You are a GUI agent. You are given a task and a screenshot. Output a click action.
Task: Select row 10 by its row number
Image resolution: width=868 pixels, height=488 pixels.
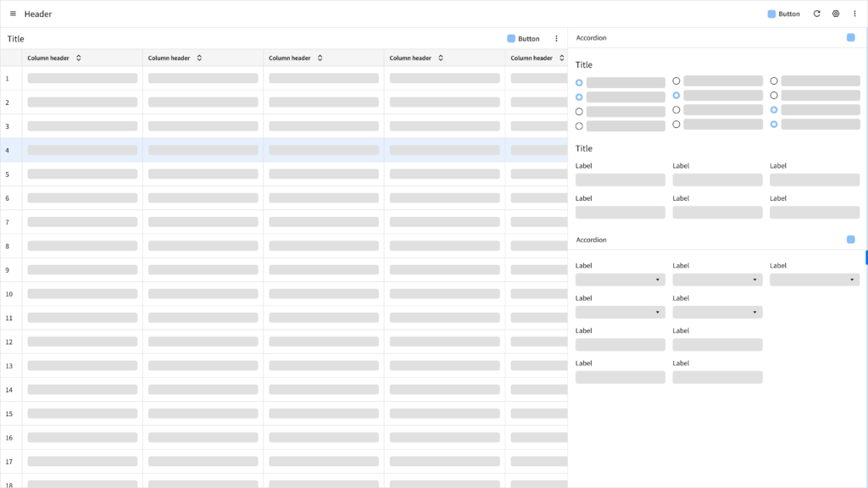8,294
